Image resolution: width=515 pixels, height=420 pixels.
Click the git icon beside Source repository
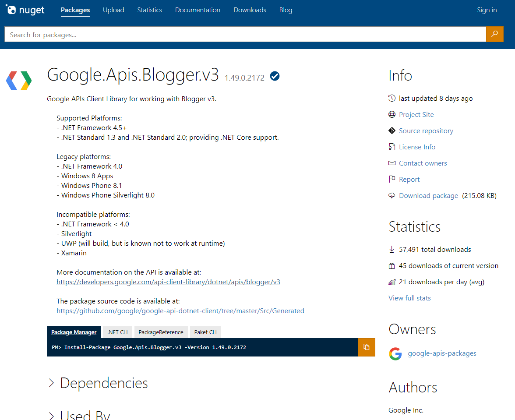click(x=392, y=131)
